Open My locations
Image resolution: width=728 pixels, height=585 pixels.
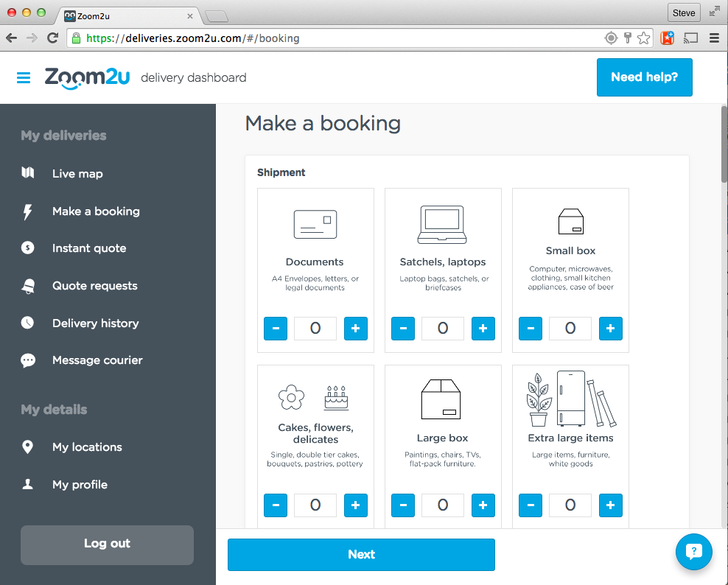(x=87, y=447)
